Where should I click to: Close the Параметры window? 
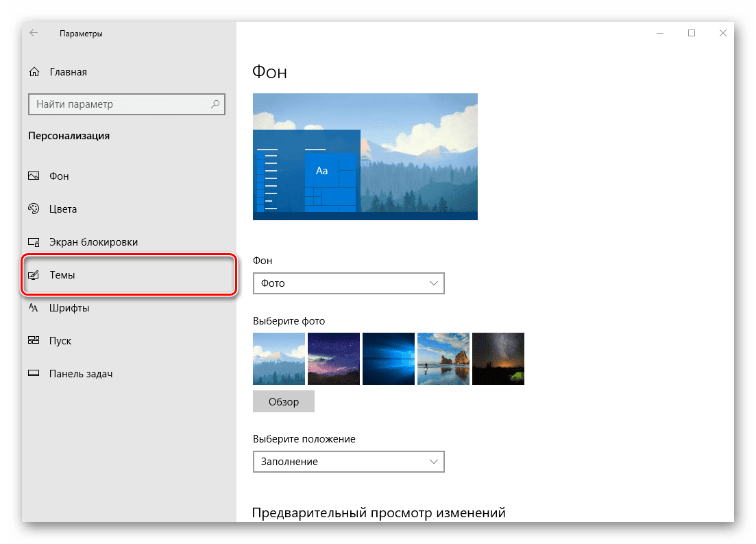[x=722, y=33]
